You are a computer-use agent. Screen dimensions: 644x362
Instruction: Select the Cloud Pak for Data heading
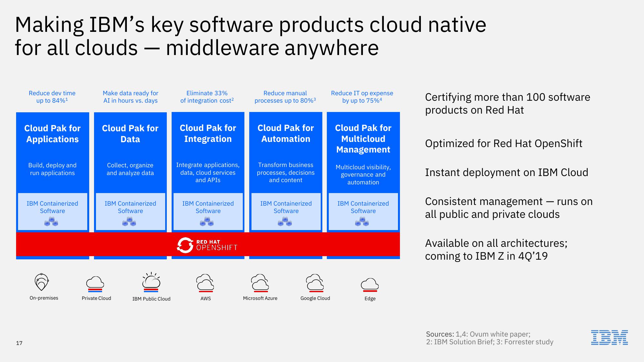tap(130, 134)
